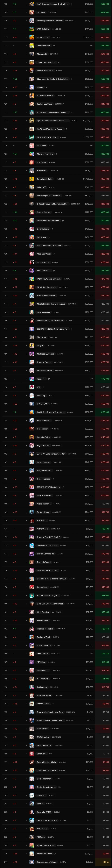Select the Love Nikki game icon
This screenshot has width=112, height=868.
(x=32, y=146)
